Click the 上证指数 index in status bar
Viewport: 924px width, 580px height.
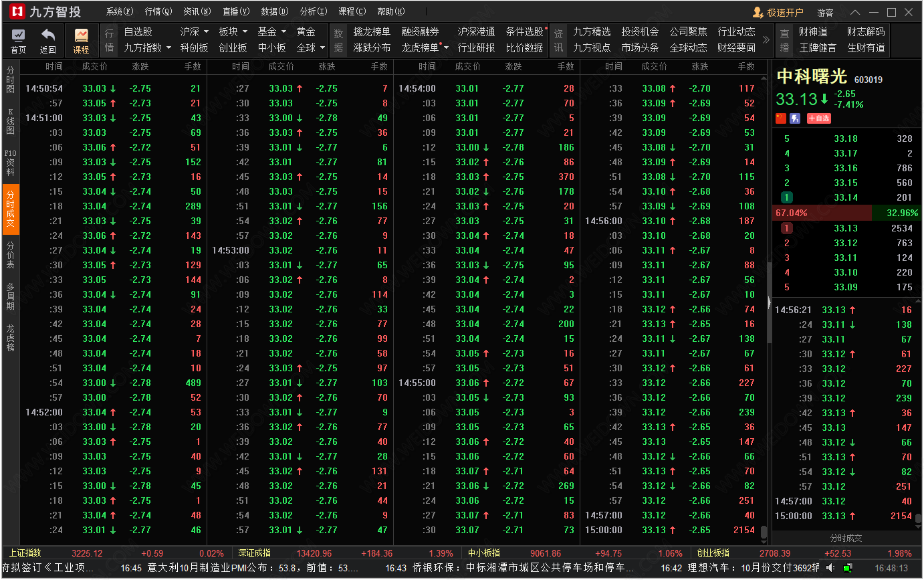(25, 553)
